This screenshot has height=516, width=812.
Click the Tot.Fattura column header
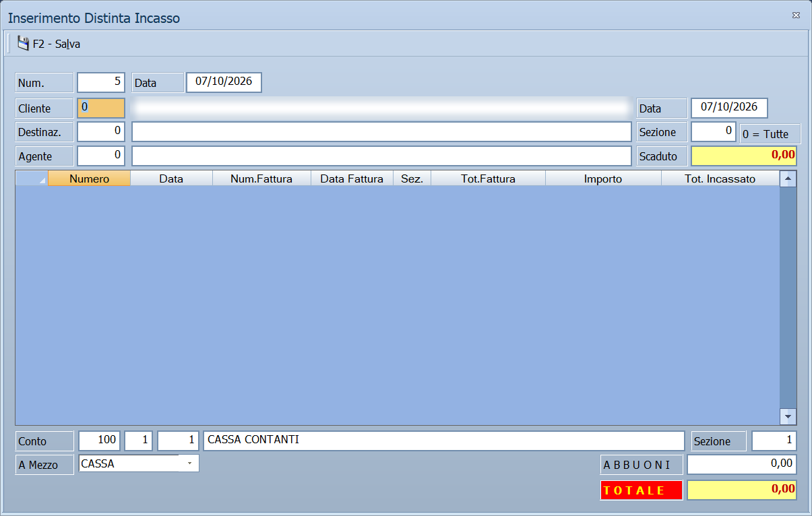click(488, 179)
